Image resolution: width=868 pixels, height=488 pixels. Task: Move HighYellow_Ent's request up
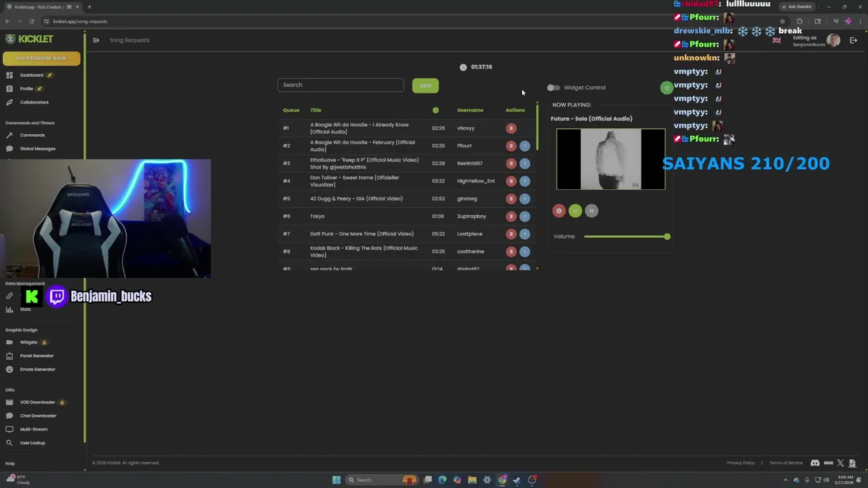click(524, 181)
